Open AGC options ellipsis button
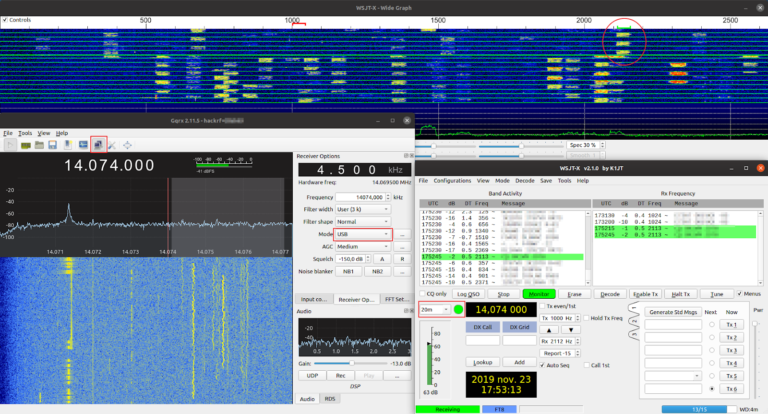768x414 pixels. pos(403,246)
